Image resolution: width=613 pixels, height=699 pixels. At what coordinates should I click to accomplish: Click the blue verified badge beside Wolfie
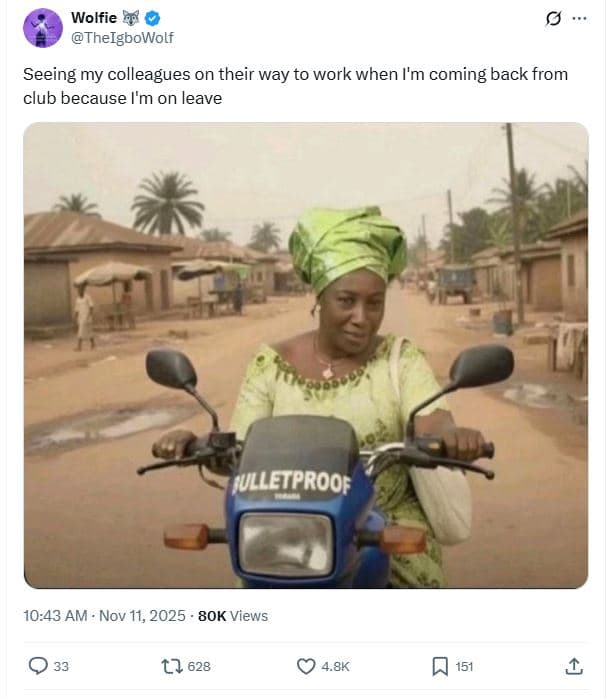tap(153, 18)
